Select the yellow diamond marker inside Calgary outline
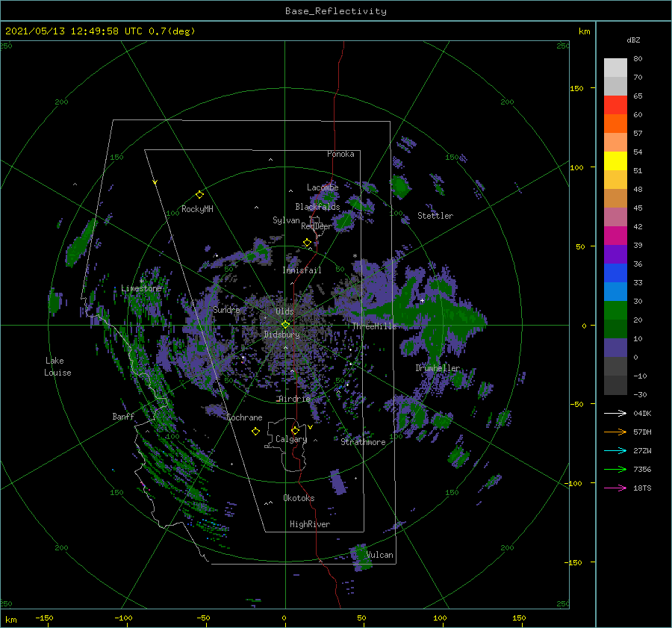 [295, 430]
